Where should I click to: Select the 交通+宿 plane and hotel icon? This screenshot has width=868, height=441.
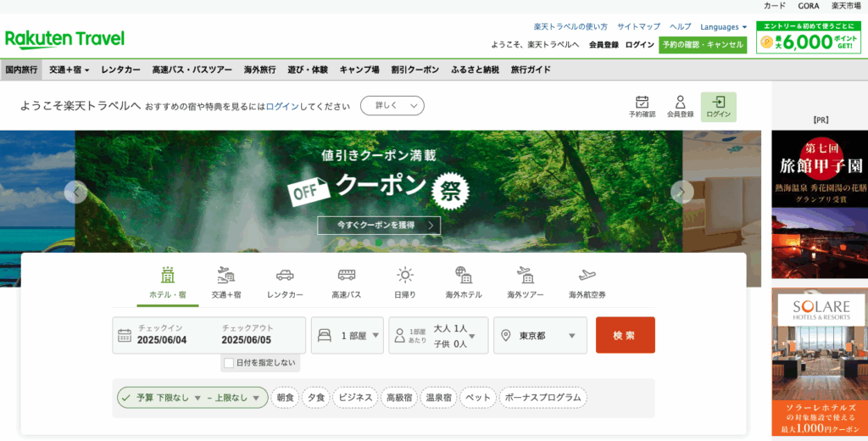click(x=225, y=275)
